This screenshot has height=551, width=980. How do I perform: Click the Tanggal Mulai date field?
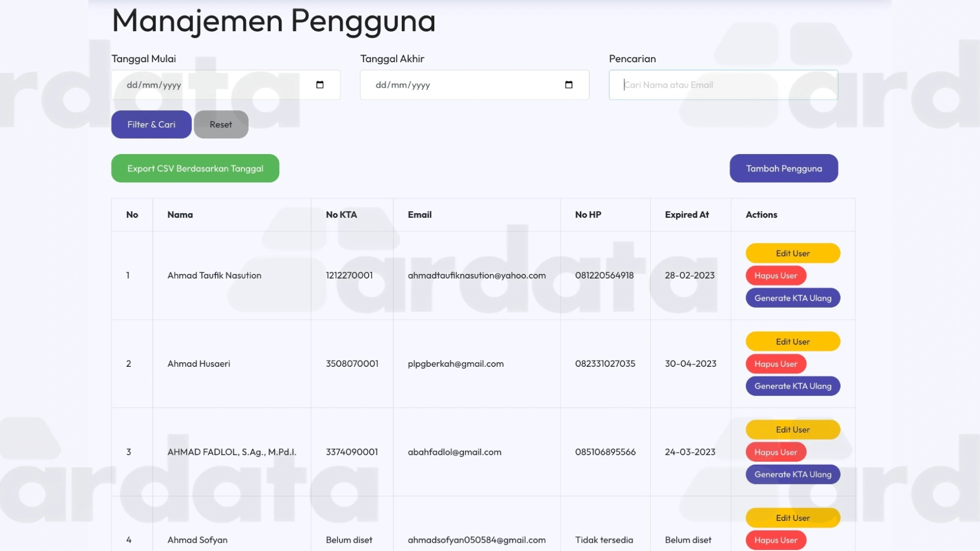click(x=226, y=85)
